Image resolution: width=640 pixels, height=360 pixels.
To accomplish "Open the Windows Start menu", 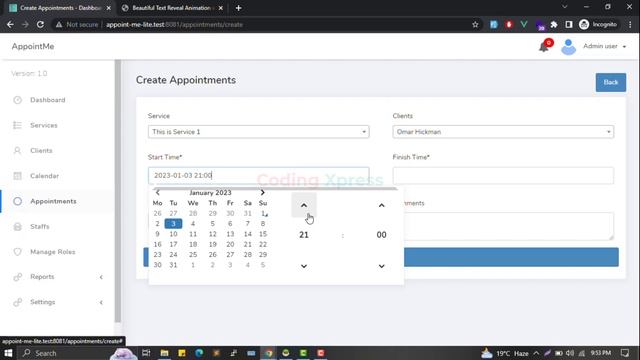I will [x=8, y=353].
